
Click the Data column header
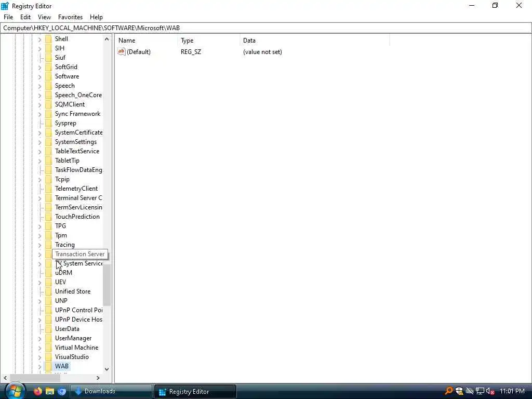pos(314,41)
